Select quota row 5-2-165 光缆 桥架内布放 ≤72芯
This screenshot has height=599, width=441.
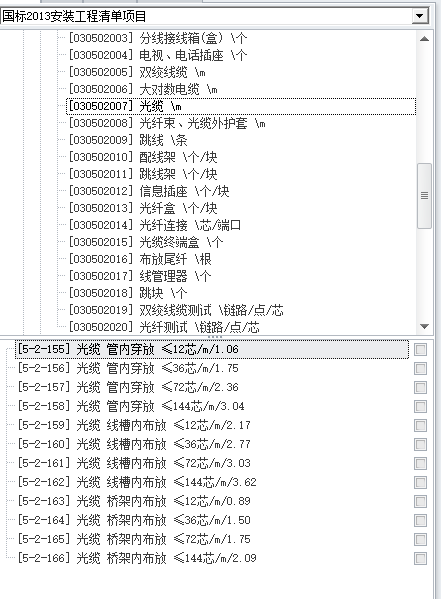pyautogui.click(x=134, y=540)
